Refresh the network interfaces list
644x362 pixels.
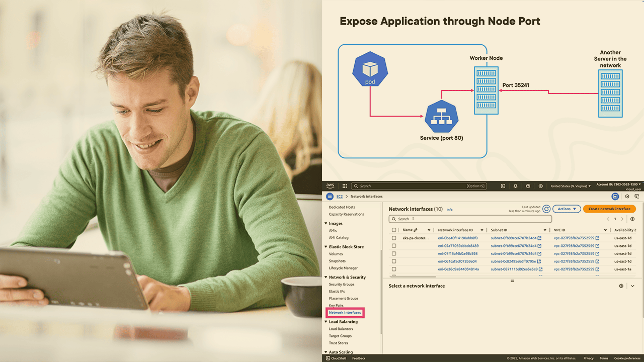tap(546, 209)
